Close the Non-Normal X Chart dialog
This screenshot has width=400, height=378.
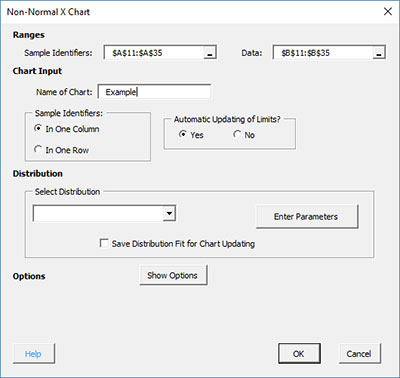tap(388, 12)
